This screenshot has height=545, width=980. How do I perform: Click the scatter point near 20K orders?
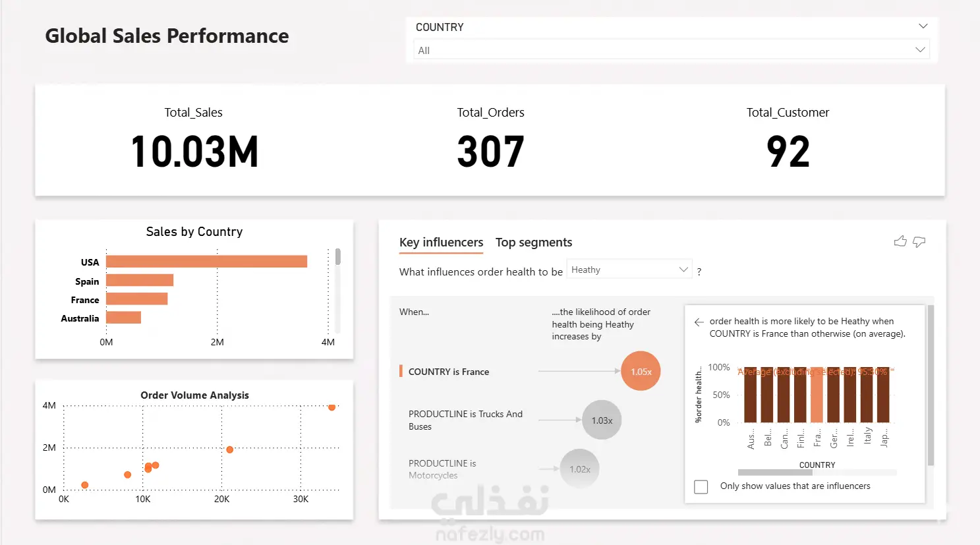pyautogui.click(x=229, y=449)
